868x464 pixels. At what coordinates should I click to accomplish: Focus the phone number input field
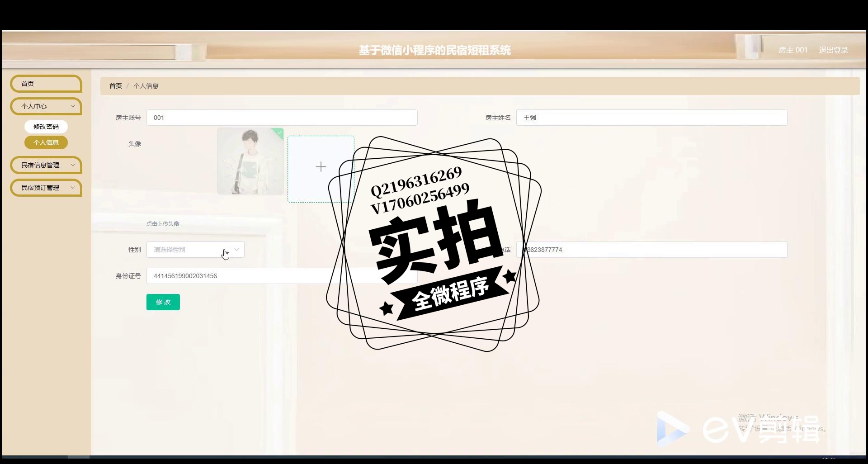(x=651, y=250)
